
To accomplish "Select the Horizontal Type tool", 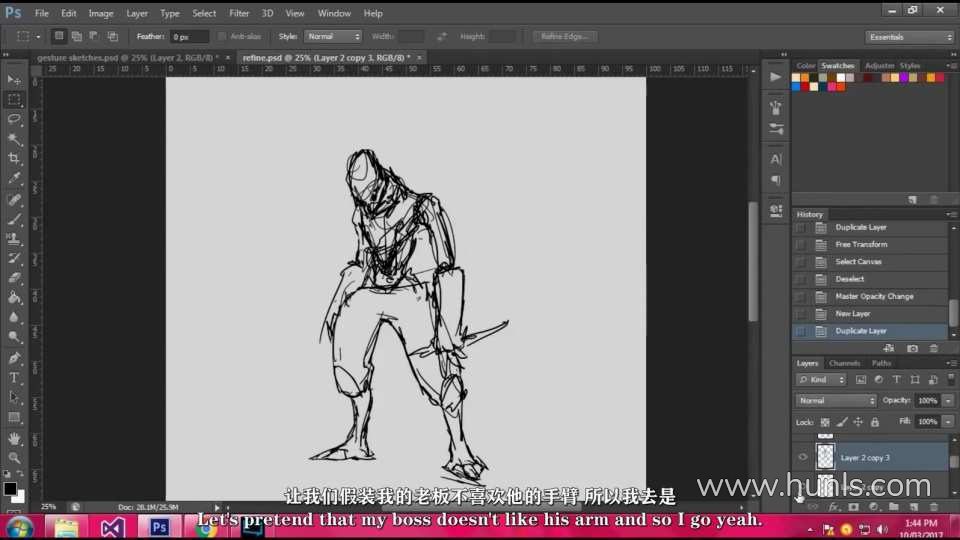I will (x=14, y=377).
